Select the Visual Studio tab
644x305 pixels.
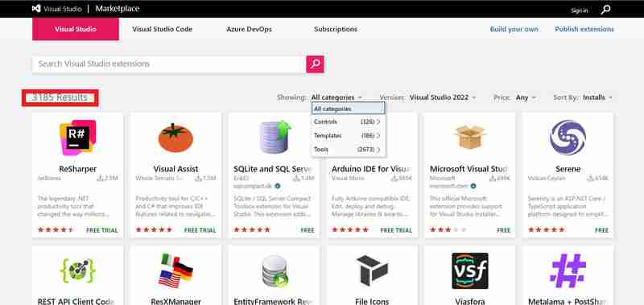click(x=76, y=29)
